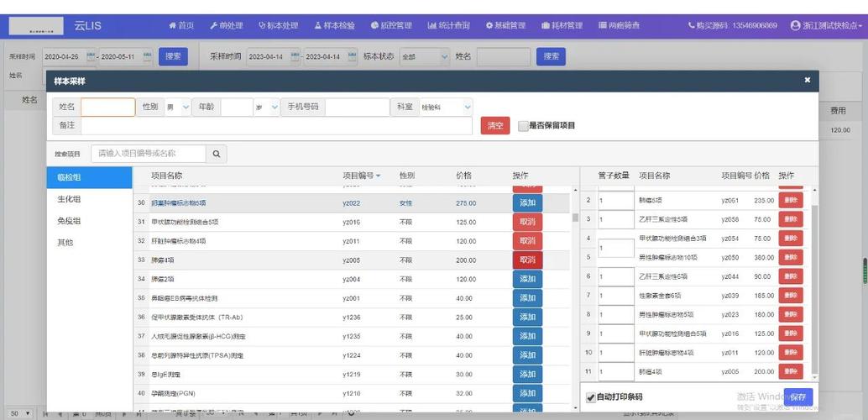The image size is (868, 420).
Task: Open the 前处理 menu
Action: 227,25
